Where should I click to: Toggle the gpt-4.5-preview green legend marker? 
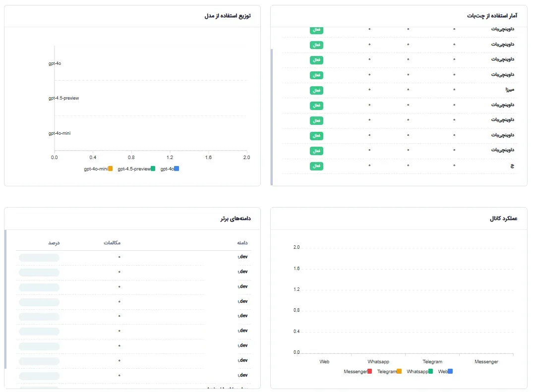coord(153,168)
